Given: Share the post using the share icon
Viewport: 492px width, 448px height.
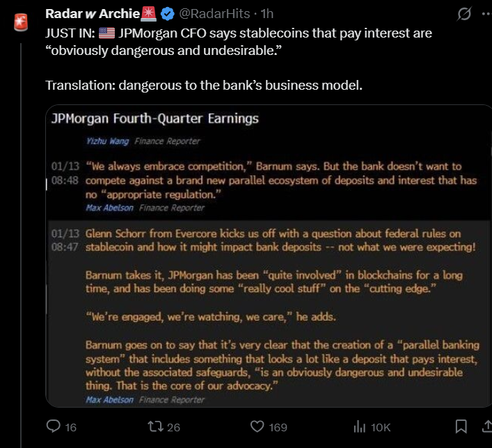Looking at the screenshot, I should pos(486,426).
